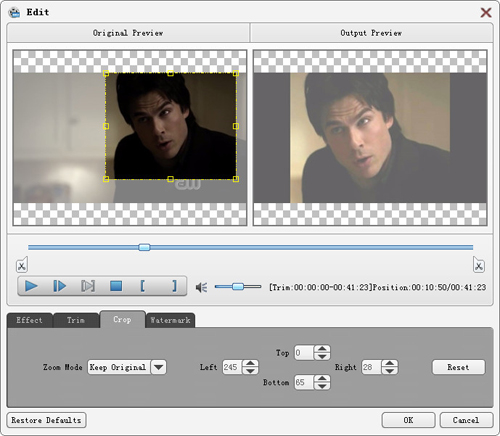Image resolution: width=500 pixels, height=436 pixels.
Task: Open the Effect tab
Action: click(x=29, y=320)
